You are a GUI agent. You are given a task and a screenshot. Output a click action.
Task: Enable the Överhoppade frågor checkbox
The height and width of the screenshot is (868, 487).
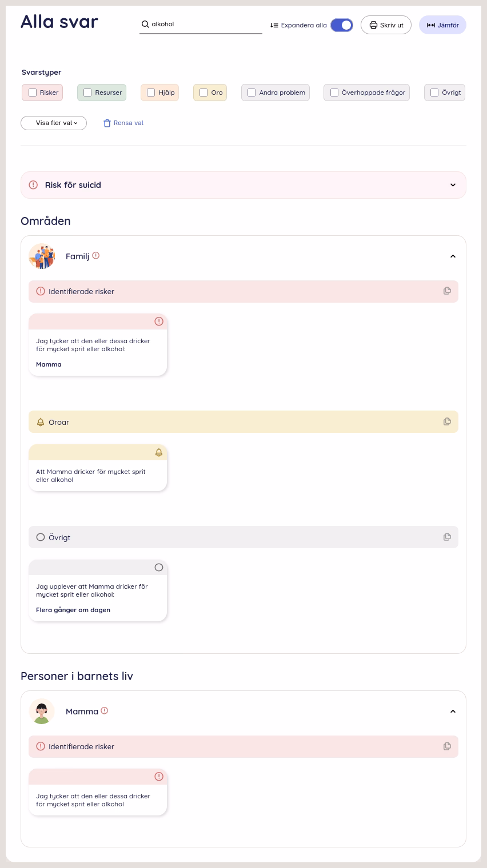(x=334, y=93)
